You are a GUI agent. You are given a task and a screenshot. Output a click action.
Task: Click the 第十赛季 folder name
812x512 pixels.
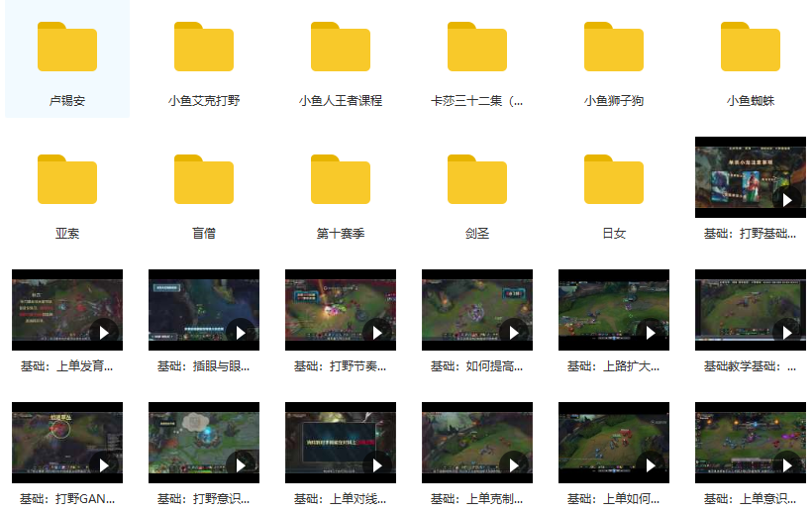click(341, 234)
